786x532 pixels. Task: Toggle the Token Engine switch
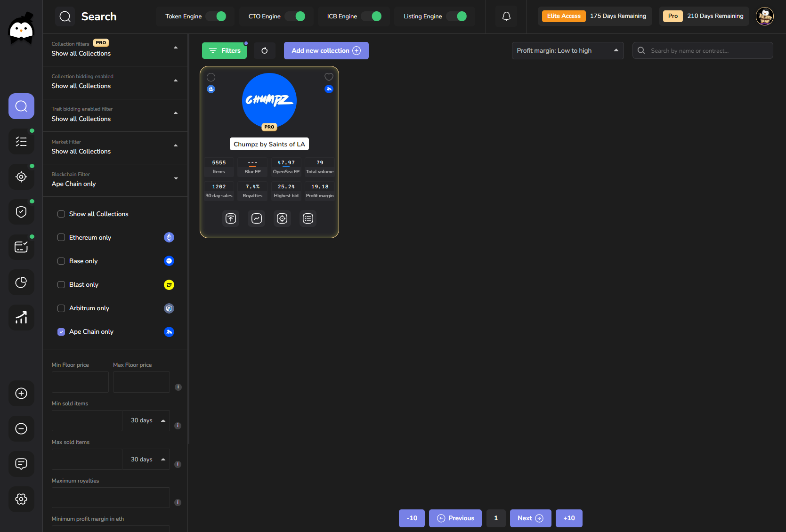coord(217,16)
